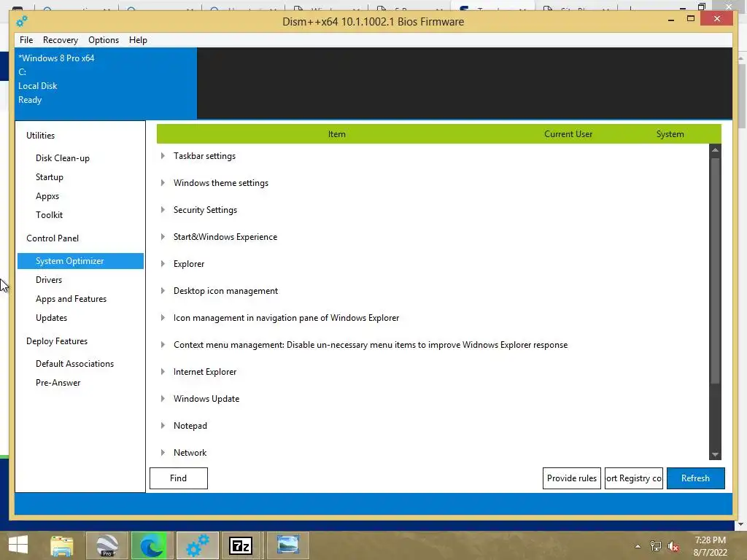Open Microsoft Edge from taskbar
Screen dimensions: 747x560
click(x=150, y=545)
